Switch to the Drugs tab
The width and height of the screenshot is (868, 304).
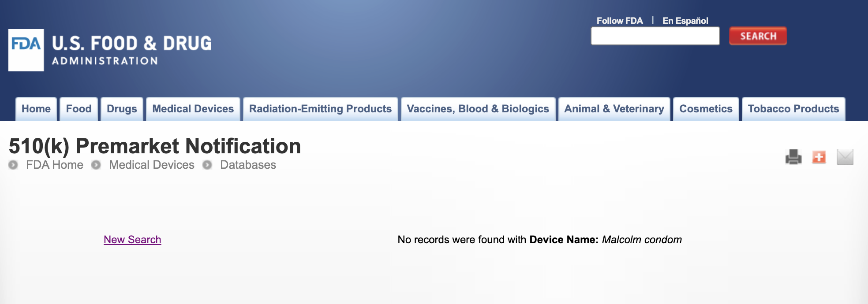[122, 109]
